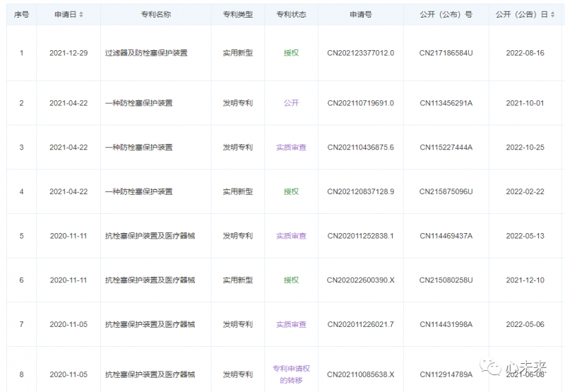Select application number CN202110719691.0
The width and height of the screenshot is (565, 392).
click(360, 103)
